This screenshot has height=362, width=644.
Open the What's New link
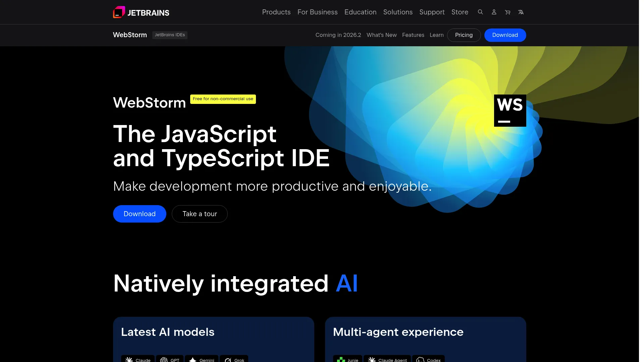[382, 35]
